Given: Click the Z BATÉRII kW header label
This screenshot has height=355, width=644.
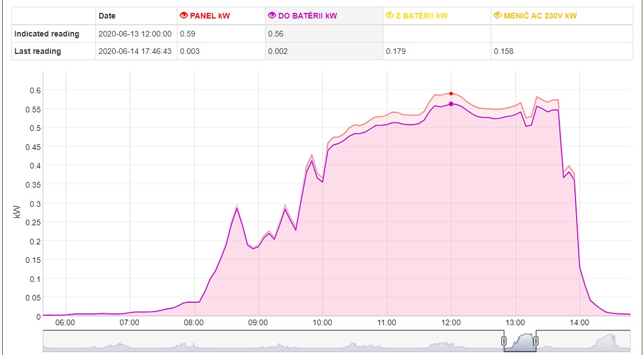Looking at the screenshot, I should pyautogui.click(x=422, y=16).
